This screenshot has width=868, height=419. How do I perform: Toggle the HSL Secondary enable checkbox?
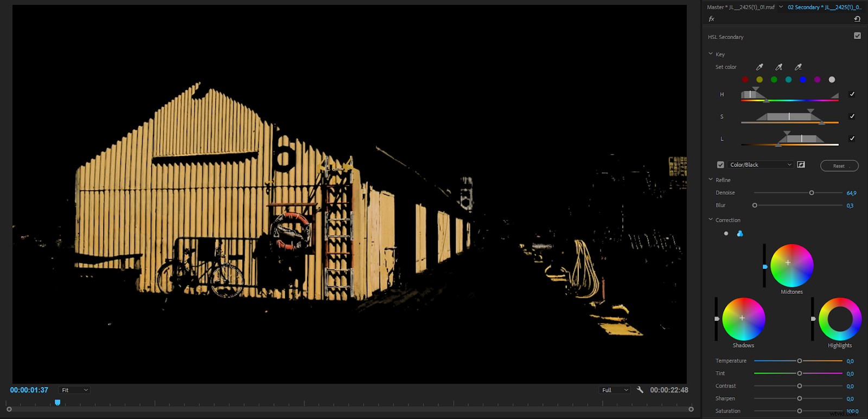[x=857, y=36]
